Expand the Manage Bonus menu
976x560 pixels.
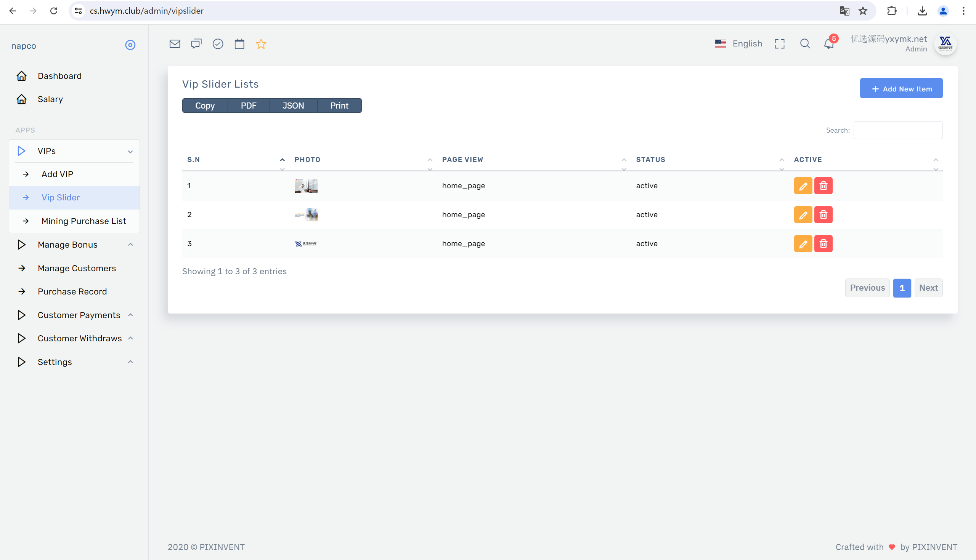point(74,245)
